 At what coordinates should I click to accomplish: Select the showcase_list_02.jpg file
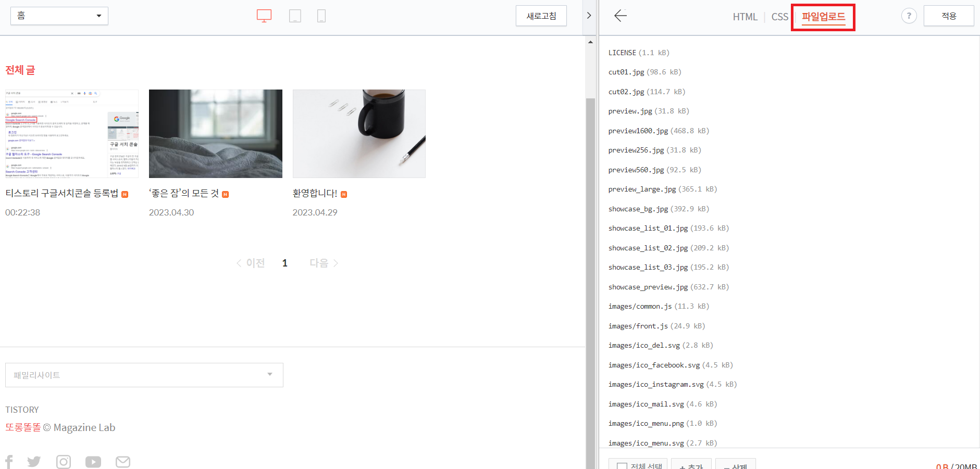tap(668, 248)
